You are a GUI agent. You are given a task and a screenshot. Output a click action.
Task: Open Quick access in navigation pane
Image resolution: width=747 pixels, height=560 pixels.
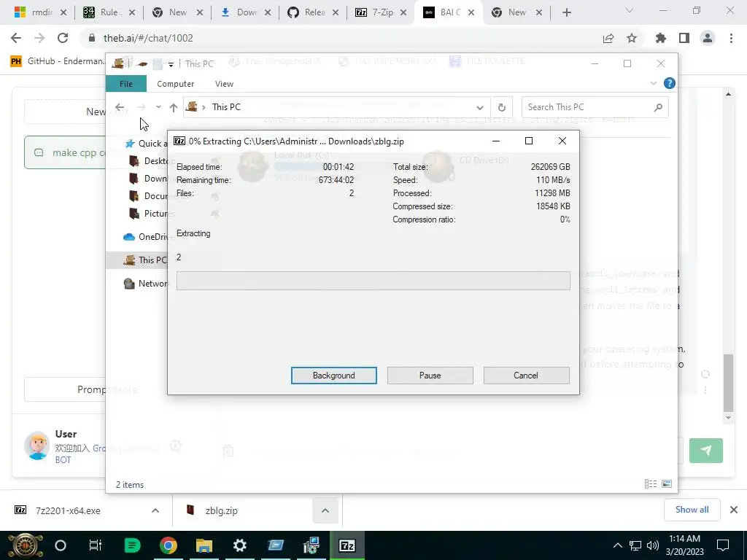click(x=147, y=144)
